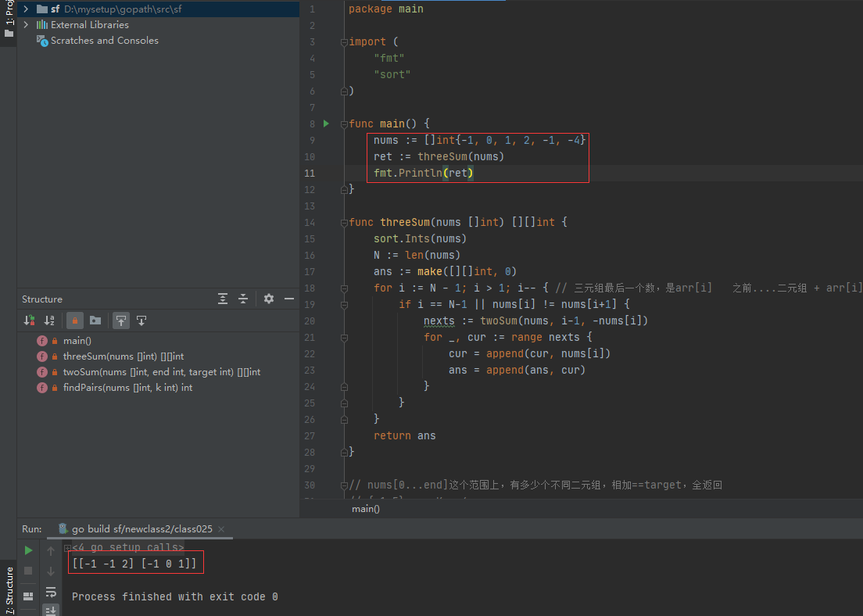Click the down stack trace arrow
Screen dimensions: 863x616
tap(51, 571)
